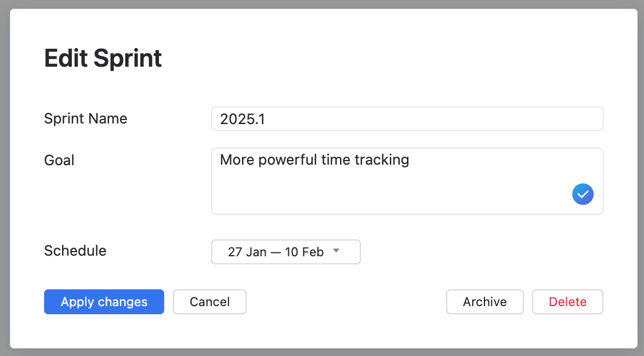Cancel editing the sprint
644x356 pixels.
209,301
